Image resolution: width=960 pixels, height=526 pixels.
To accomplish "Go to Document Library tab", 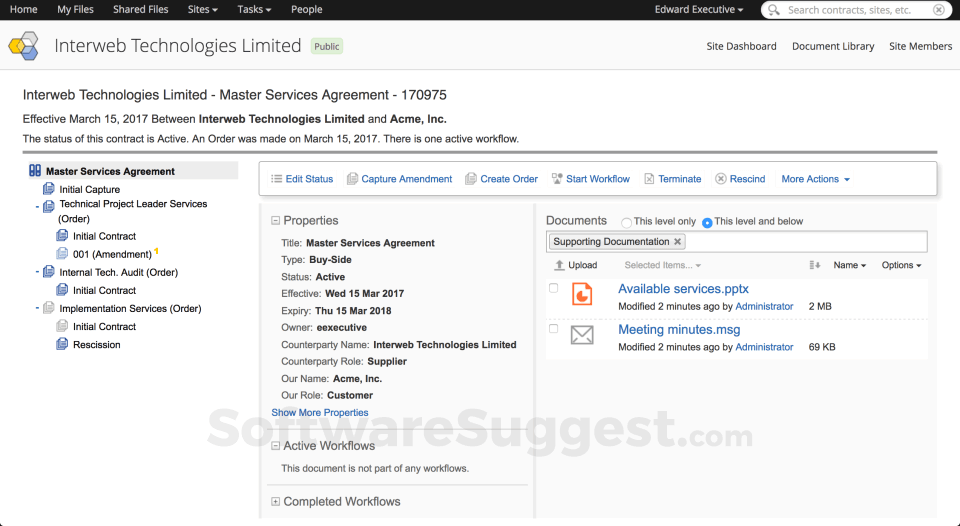I will tap(833, 46).
